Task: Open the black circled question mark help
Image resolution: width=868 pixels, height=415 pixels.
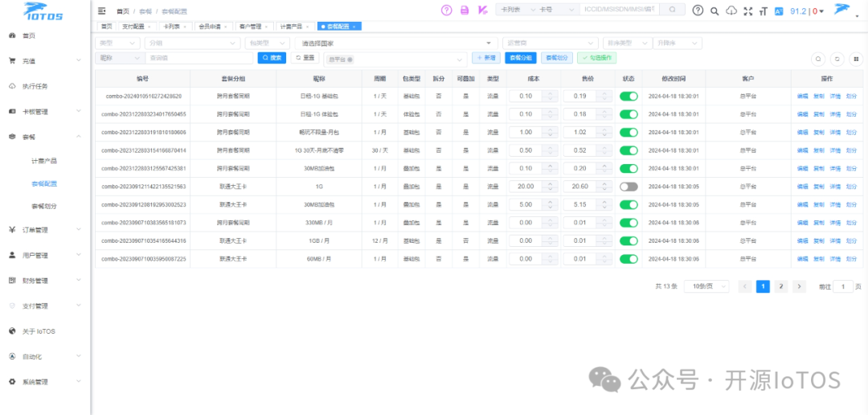Action: 698,10
